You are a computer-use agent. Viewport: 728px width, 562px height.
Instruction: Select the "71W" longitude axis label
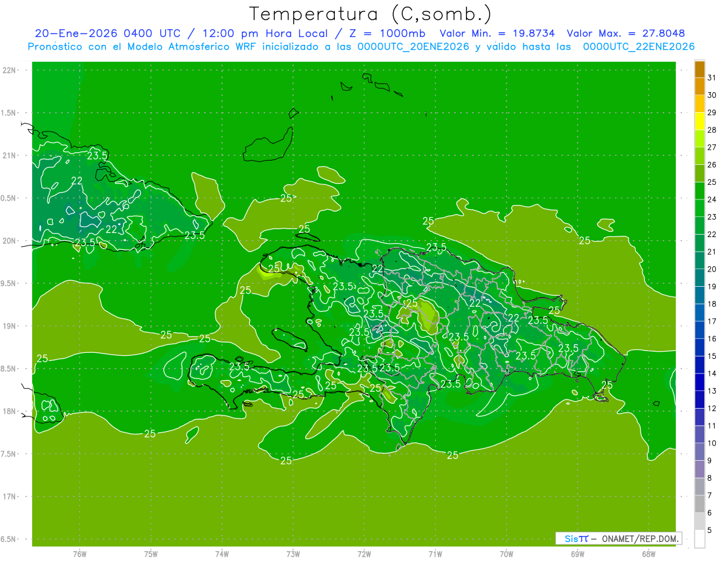(x=435, y=554)
